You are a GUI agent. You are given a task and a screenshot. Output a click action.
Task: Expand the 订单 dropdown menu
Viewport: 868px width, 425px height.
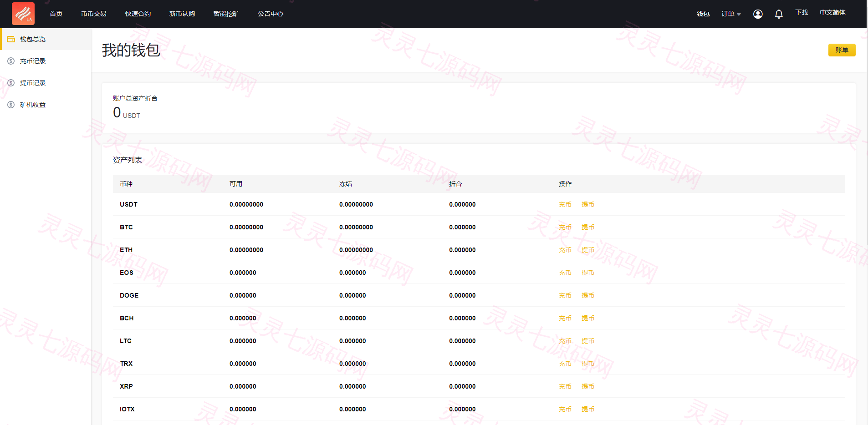[x=731, y=14]
